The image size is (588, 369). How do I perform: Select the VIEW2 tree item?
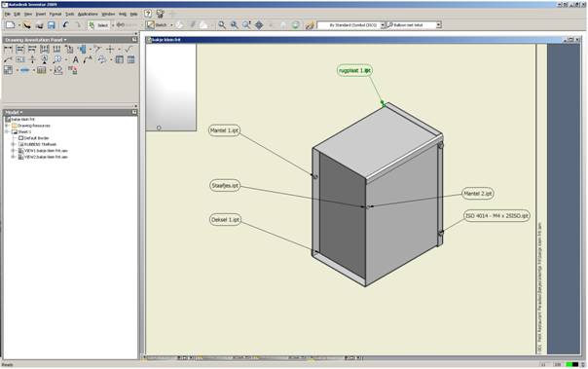point(43,157)
